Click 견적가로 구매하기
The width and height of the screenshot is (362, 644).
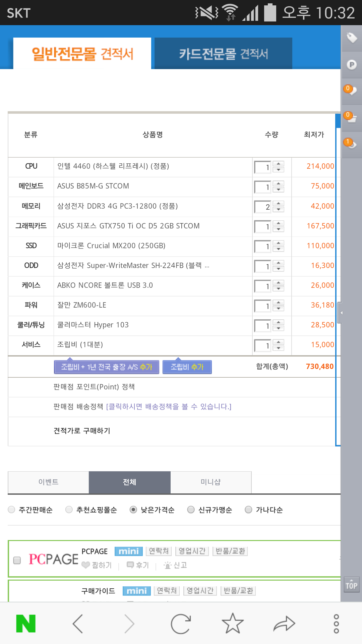(82, 431)
